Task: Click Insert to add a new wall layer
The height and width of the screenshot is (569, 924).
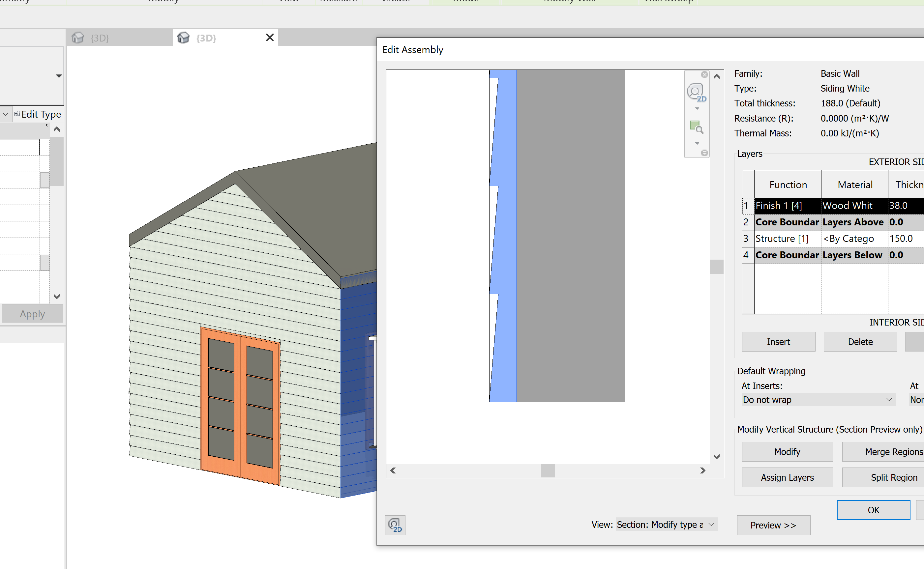Action: (778, 341)
